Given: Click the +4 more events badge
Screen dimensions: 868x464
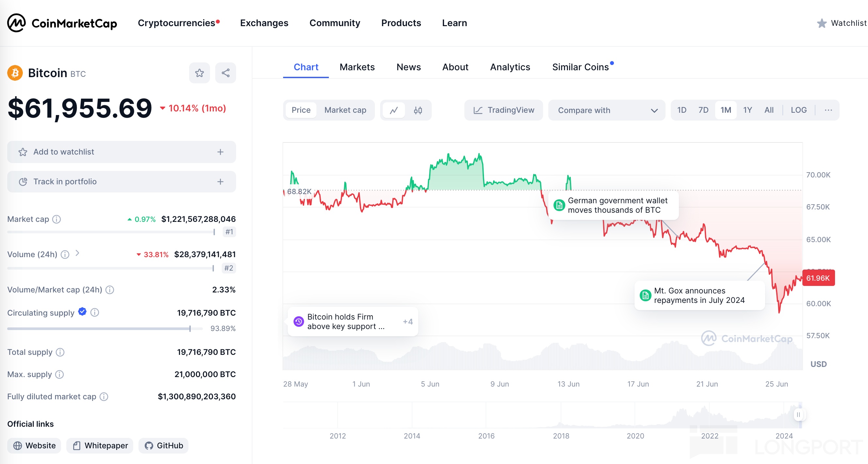Looking at the screenshot, I should point(407,321).
